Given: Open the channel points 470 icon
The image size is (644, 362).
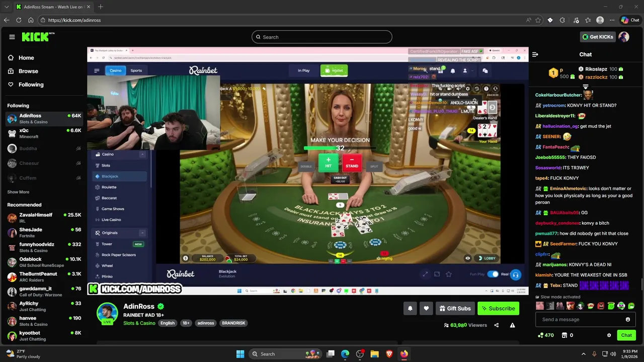Looking at the screenshot, I should point(546,335).
